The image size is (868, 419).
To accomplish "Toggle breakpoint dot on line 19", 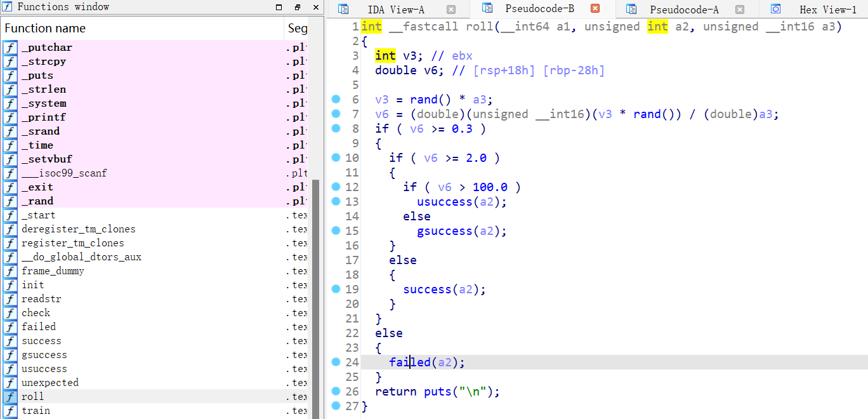I will pyautogui.click(x=336, y=289).
